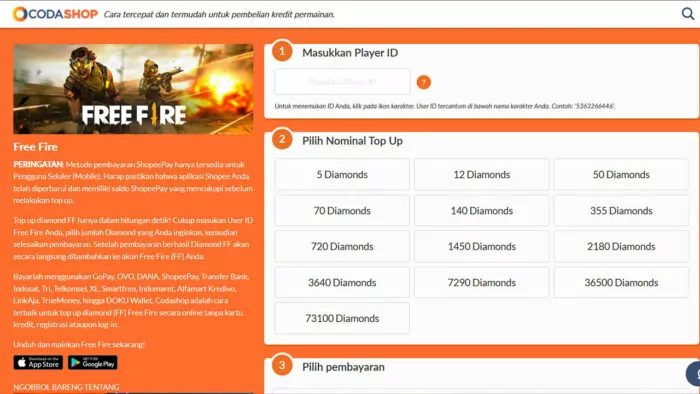Click the orange question mark help icon
Viewport: 700px width, 394px height.
pos(424,82)
